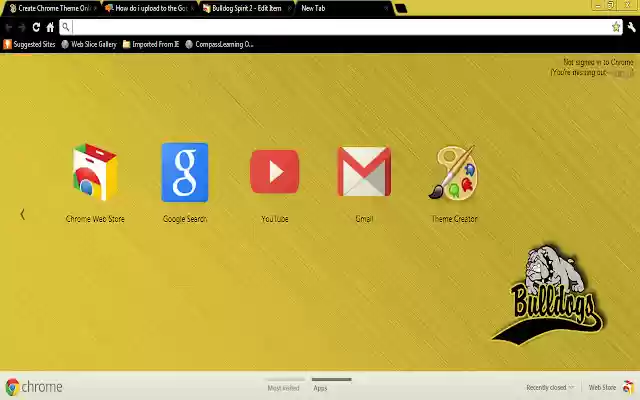Close the How do i upload tab
Screen dimensions: 640x400
pos(192,9)
